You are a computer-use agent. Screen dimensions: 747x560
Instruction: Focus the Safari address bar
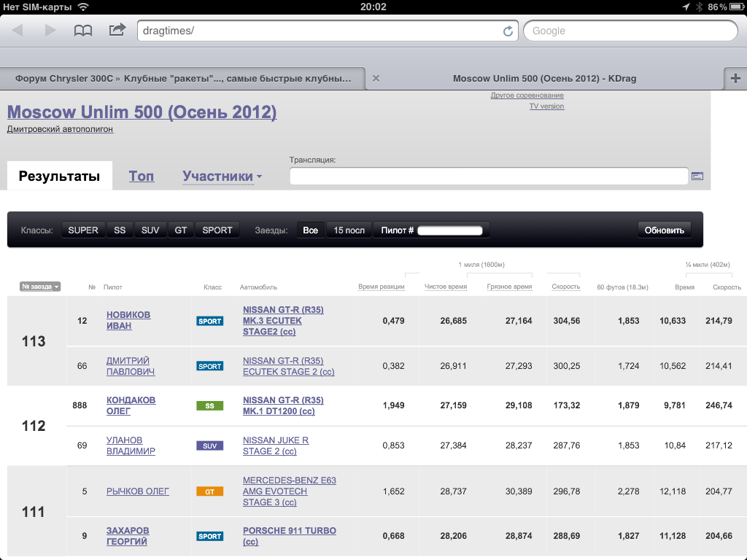pyautogui.click(x=328, y=31)
